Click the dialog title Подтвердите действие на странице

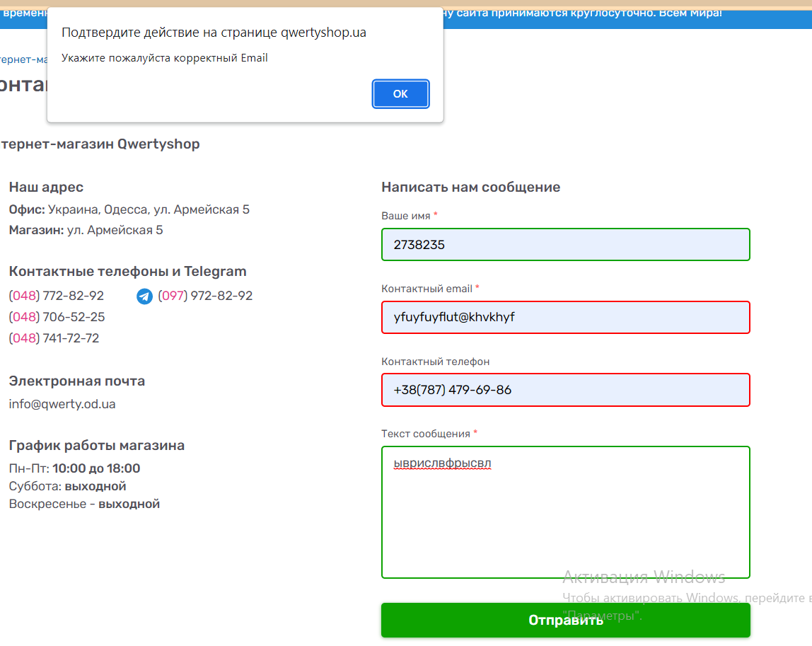pos(214,33)
